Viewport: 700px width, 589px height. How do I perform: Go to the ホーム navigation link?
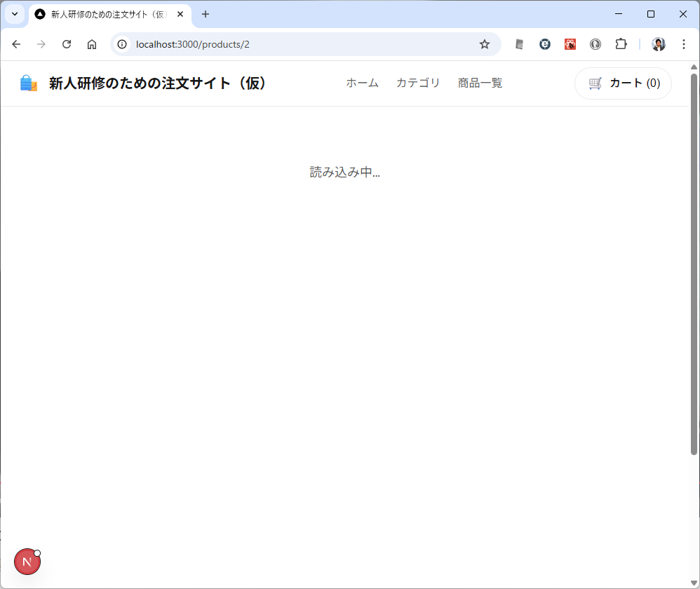(362, 83)
